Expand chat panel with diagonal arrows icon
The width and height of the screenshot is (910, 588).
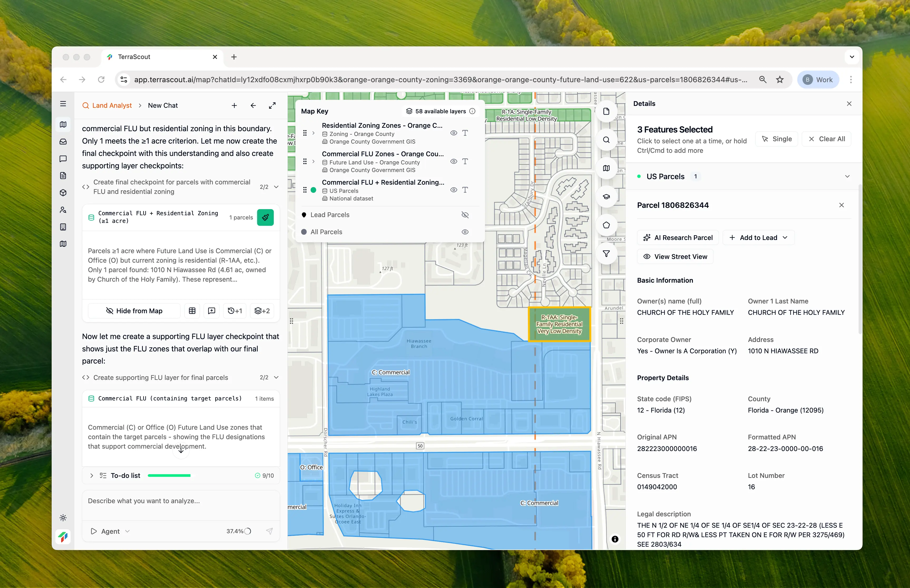click(272, 105)
